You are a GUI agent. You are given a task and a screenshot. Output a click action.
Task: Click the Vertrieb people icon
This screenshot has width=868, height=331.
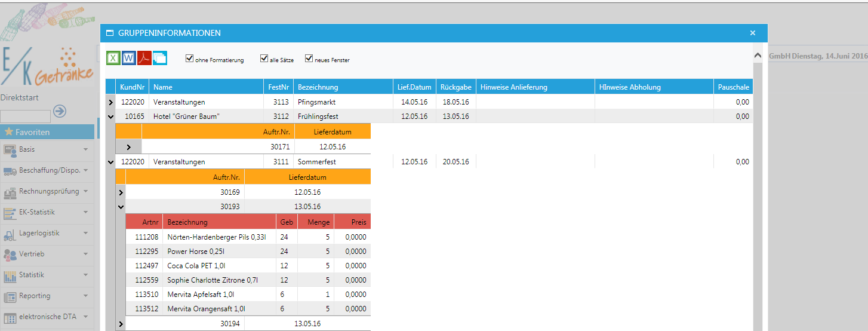point(10,255)
